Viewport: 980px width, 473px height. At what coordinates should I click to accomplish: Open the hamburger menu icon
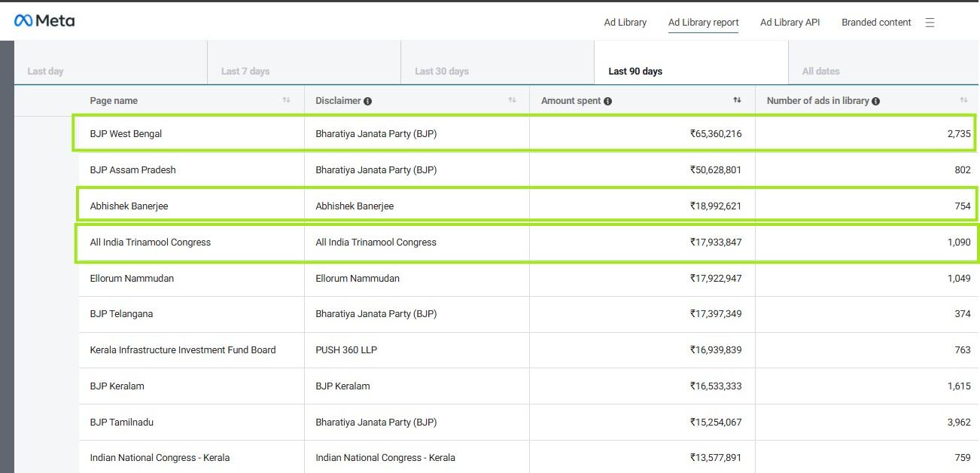(930, 23)
